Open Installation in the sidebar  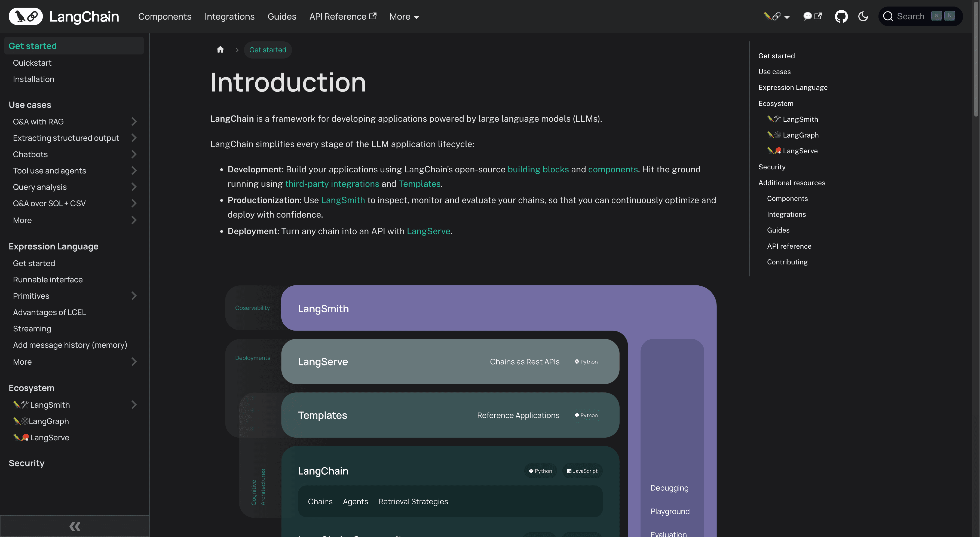[33, 79]
